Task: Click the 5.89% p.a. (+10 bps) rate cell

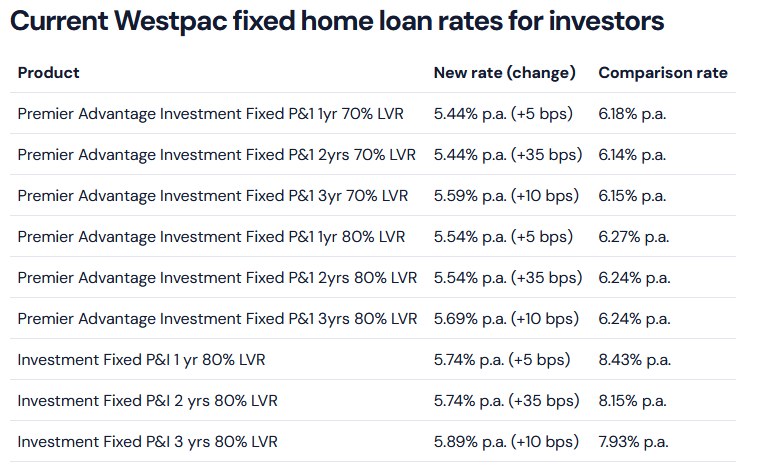Action: point(506,442)
